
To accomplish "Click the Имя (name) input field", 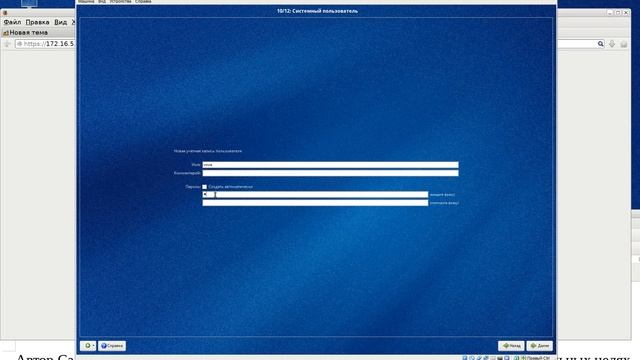I will (x=330, y=165).
